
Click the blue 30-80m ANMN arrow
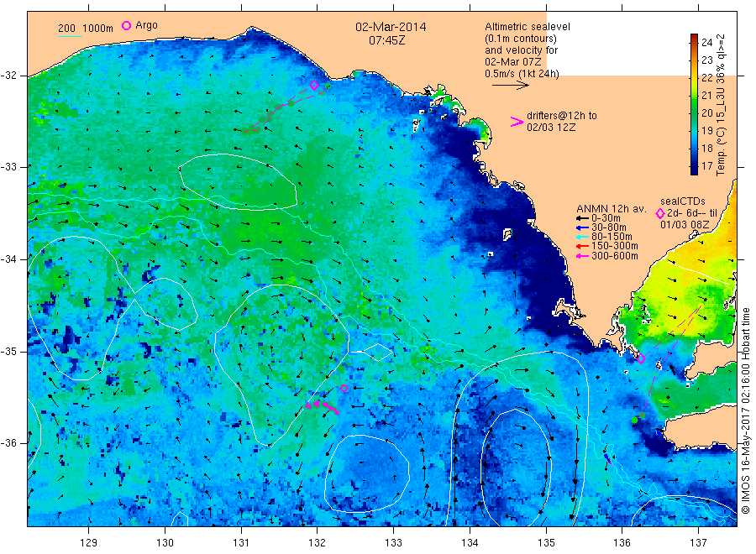tap(582, 227)
